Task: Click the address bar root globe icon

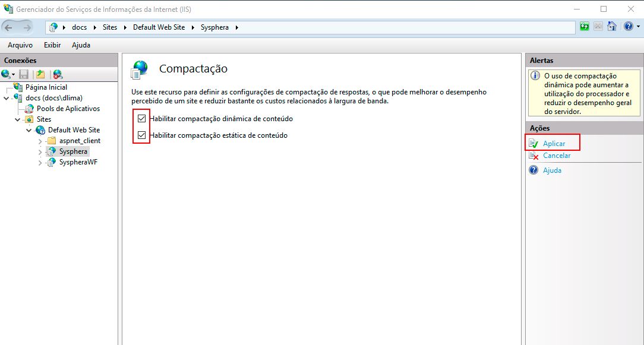Action: pos(53,27)
